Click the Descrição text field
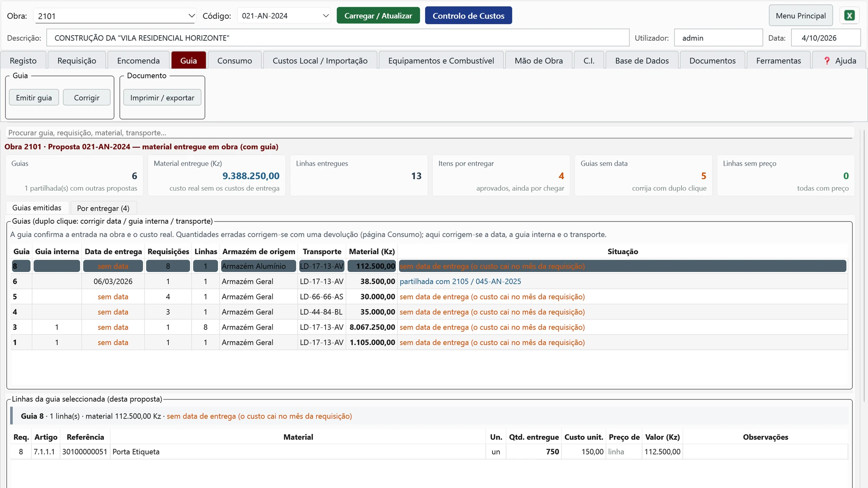This screenshot has height=488, width=868. [x=338, y=38]
